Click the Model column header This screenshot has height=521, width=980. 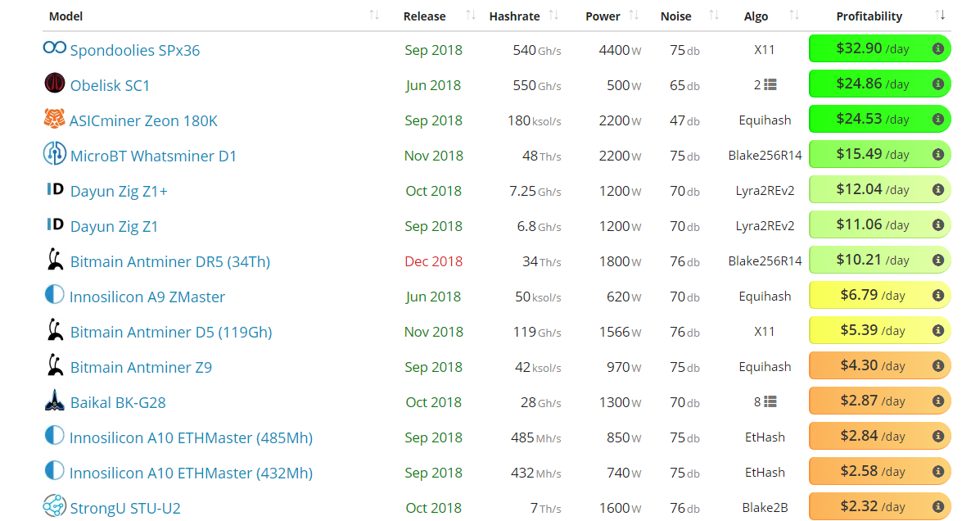click(65, 16)
